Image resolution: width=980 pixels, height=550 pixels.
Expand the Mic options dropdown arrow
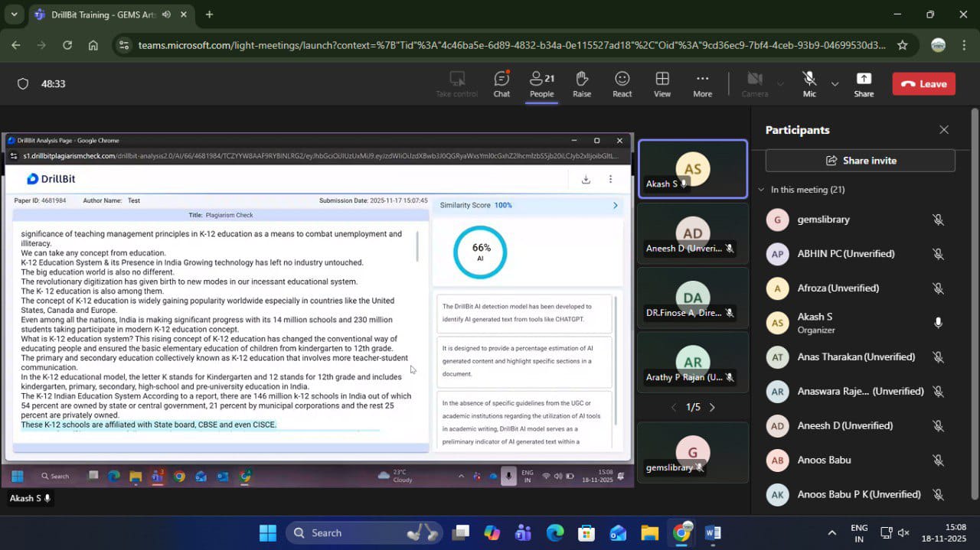point(835,83)
